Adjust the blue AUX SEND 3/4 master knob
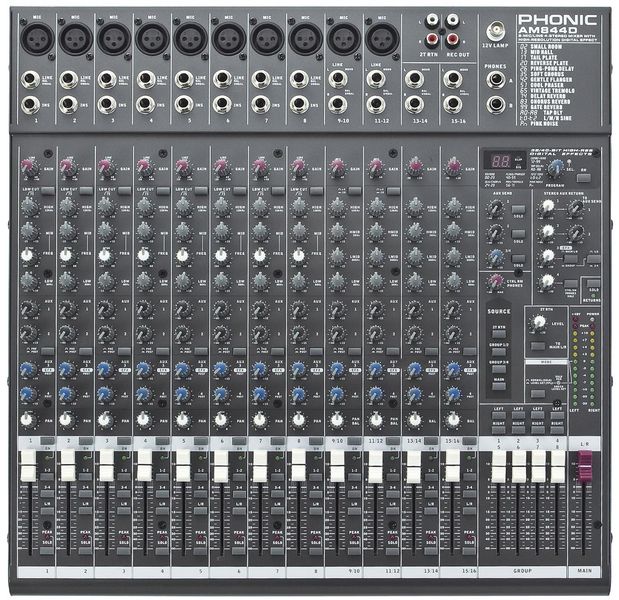The height and width of the screenshot is (600, 619). click(495, 257)
